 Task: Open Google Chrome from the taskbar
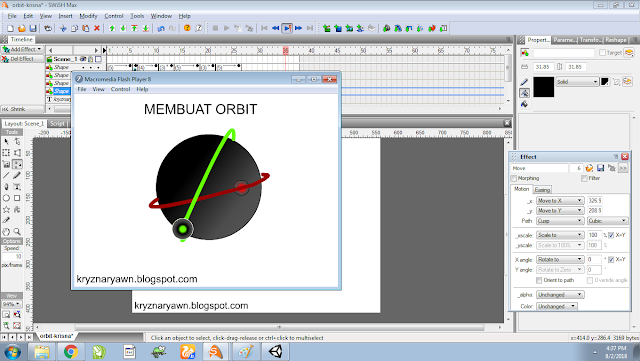[71, 352]
